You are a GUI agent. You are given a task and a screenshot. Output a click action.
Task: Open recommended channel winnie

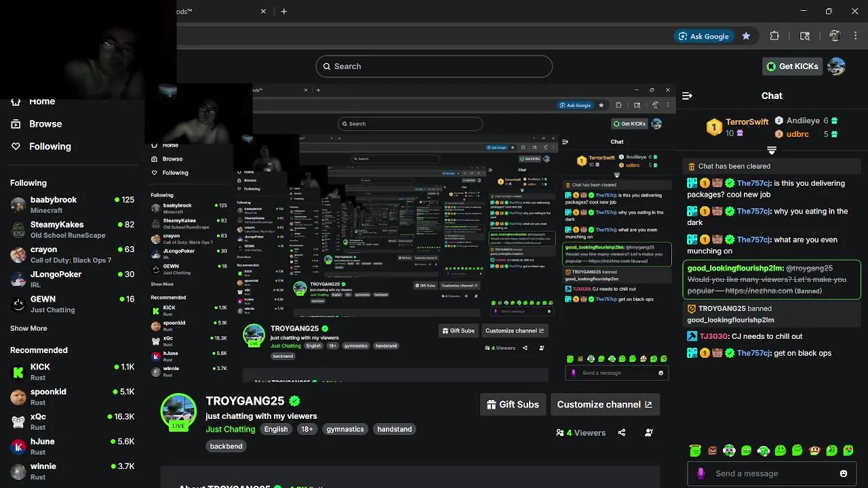click(72, 471)
